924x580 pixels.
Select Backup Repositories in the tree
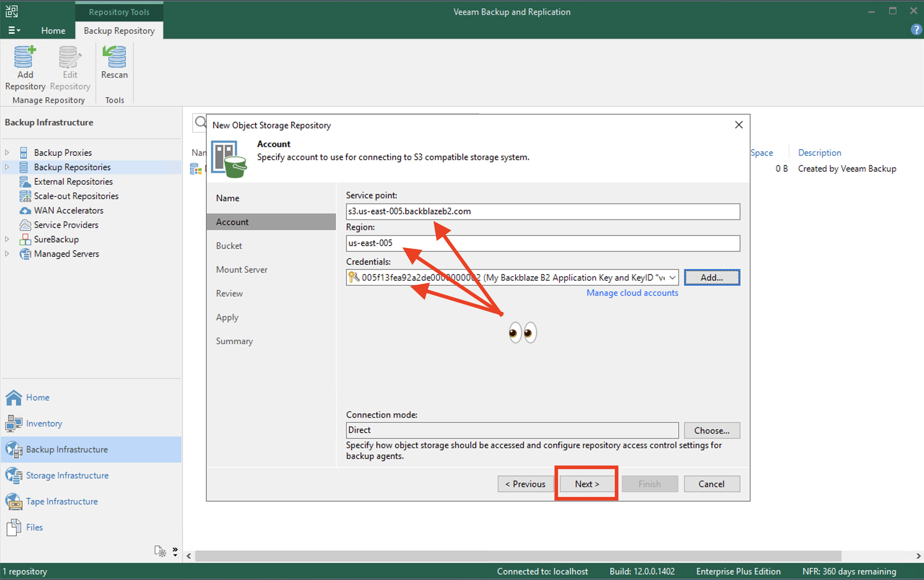(x=72, y=167)
